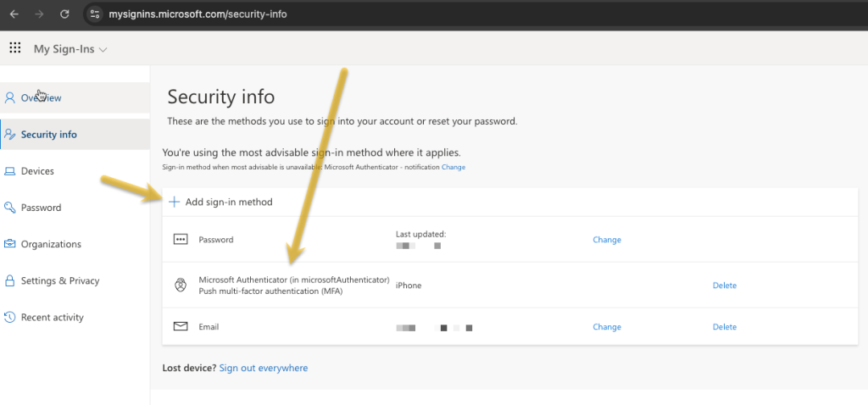Screen dimensions: 868x405
Task: Reload the page with refresh icon
Action: tap(65, 14)
